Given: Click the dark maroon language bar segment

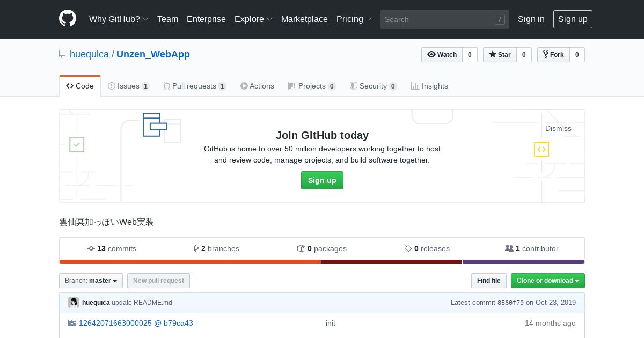Looking at the screenshot, I should [x=392, y=262].
